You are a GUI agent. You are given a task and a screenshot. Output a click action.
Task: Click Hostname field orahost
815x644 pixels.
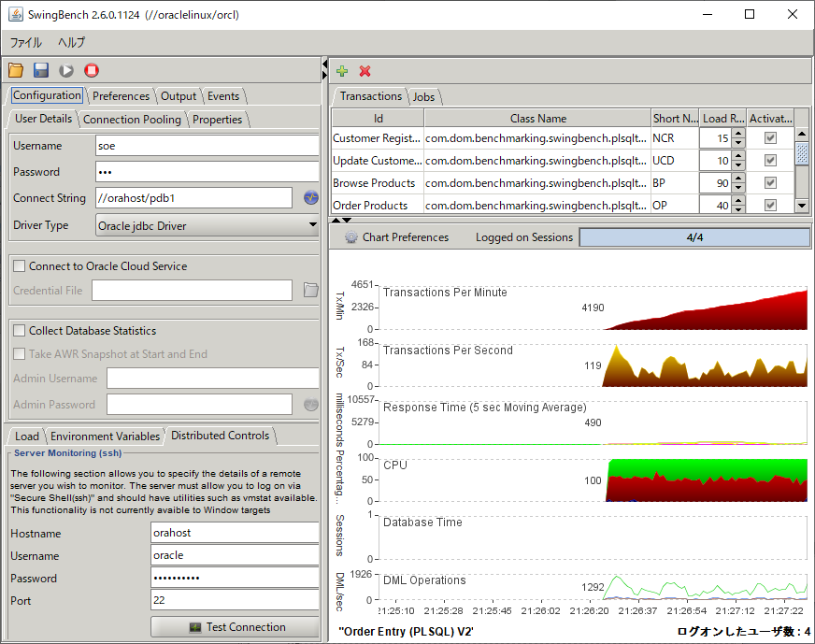click(x=235, y=533)
